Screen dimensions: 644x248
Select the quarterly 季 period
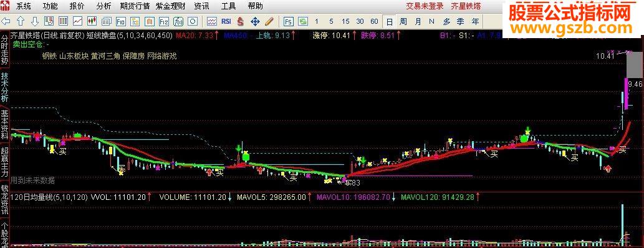click(x=461, y=21)
